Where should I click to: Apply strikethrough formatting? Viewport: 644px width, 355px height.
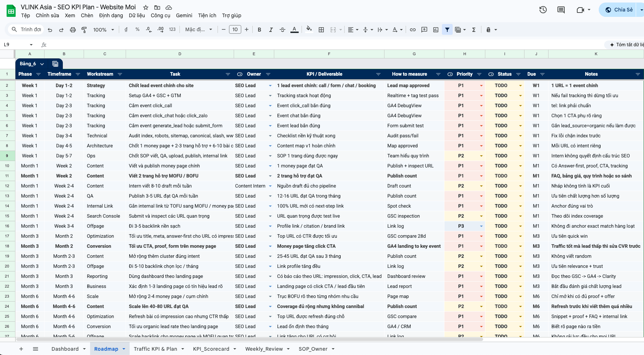tap(283, 30)
